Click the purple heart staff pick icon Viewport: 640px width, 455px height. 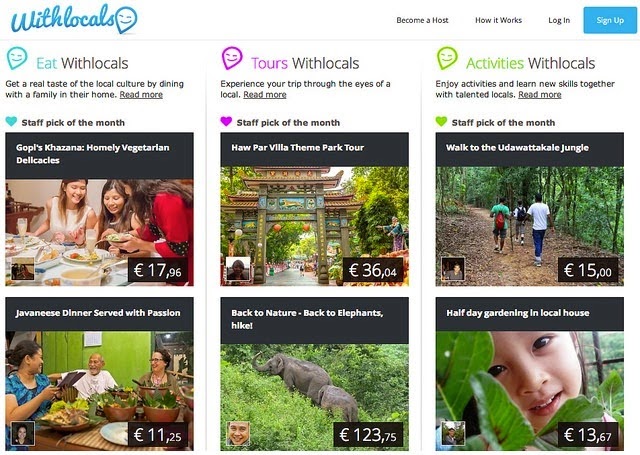pyautogui.click(x=226, y=122)
